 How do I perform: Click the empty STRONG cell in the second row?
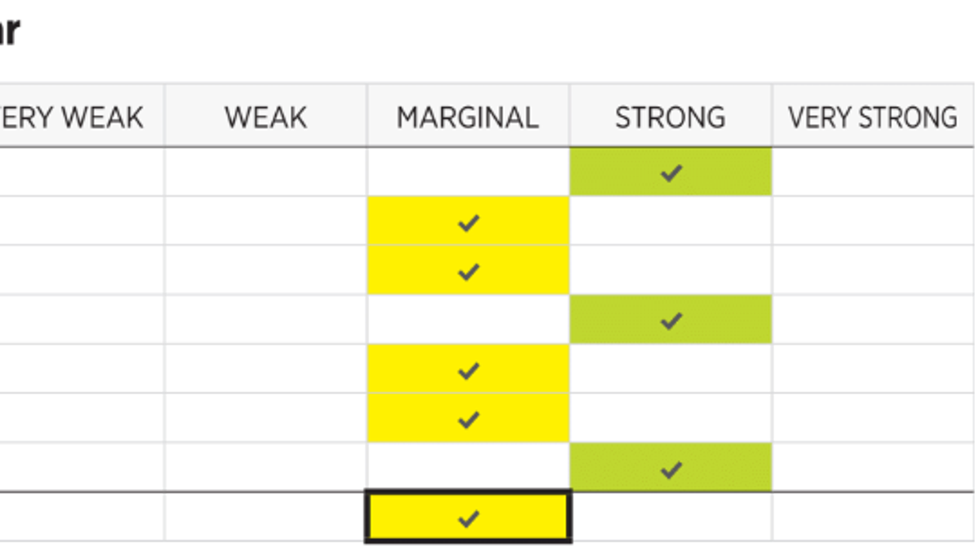click(671, 222)
